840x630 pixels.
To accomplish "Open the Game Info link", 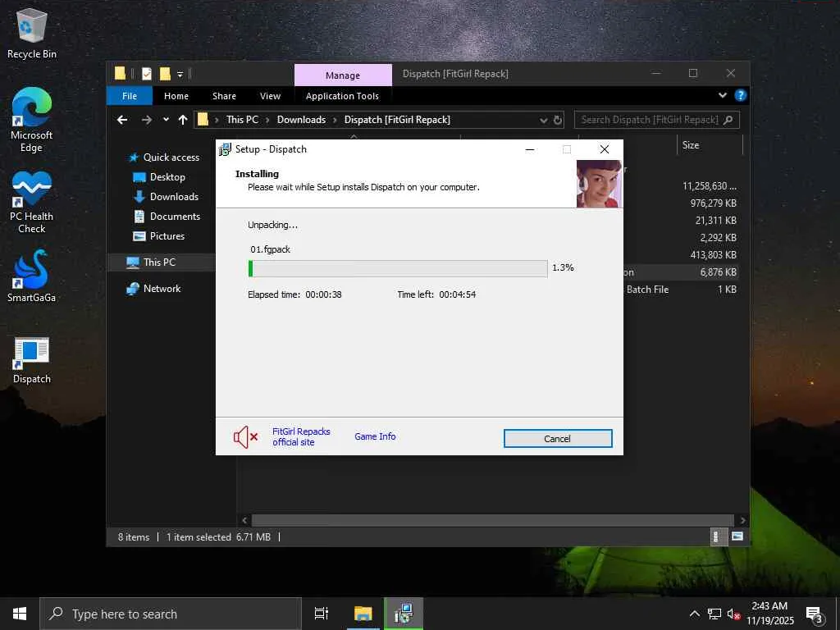I will (375, 436).
